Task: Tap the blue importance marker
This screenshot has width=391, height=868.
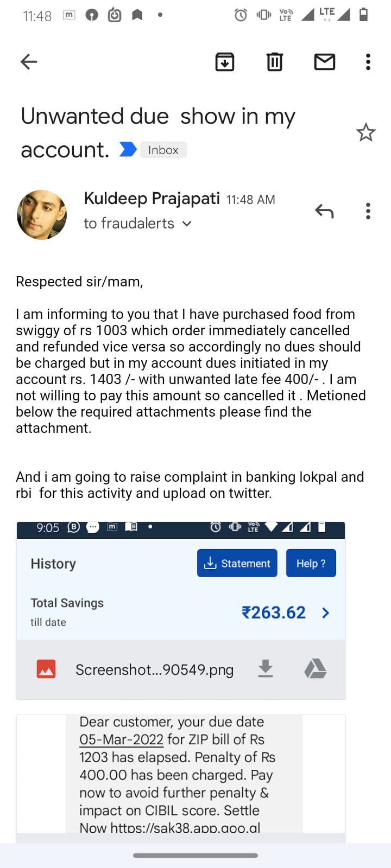Action: 128,149
